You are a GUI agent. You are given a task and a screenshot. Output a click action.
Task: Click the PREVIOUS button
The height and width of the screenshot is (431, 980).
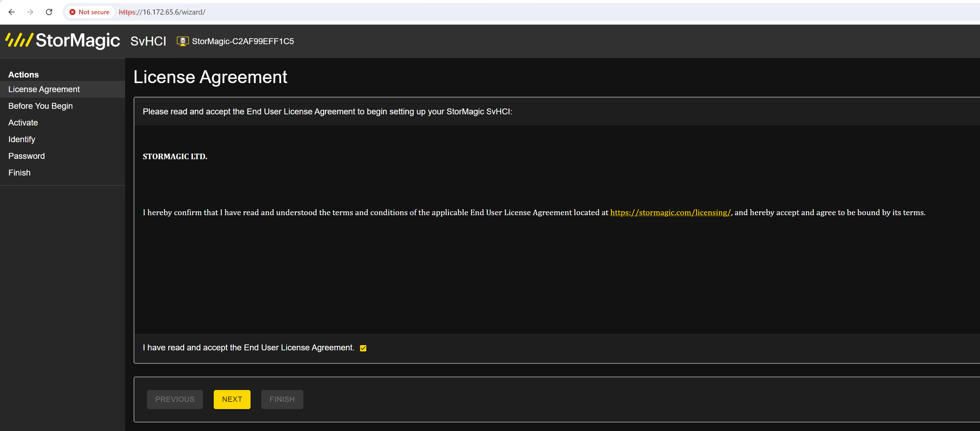[x=174, y=399]
